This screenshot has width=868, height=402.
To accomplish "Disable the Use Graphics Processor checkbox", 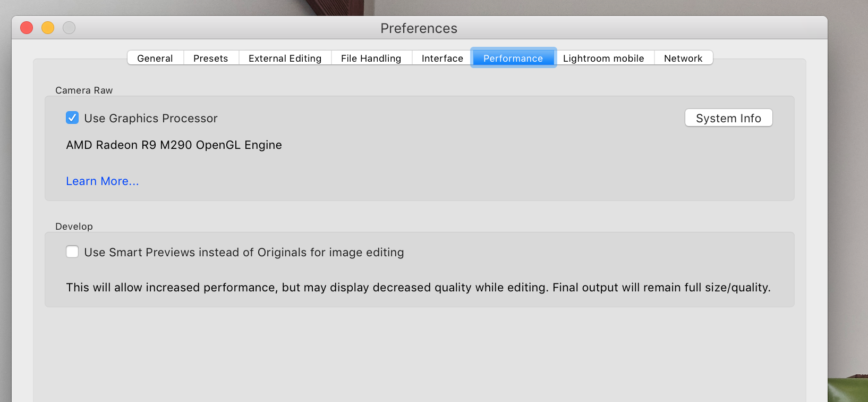I will [x=72, y=118].
